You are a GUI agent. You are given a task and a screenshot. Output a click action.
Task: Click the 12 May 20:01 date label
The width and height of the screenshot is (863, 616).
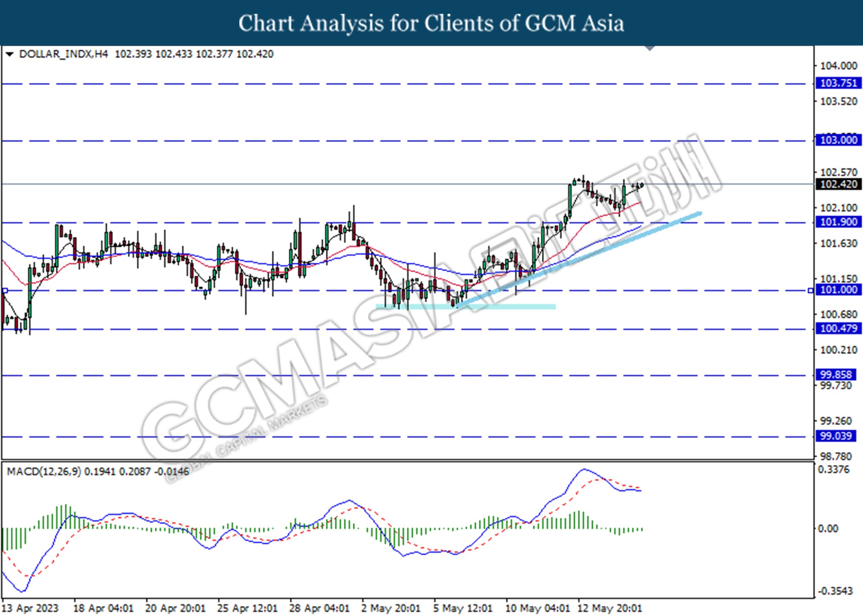(x=609, y=608)
